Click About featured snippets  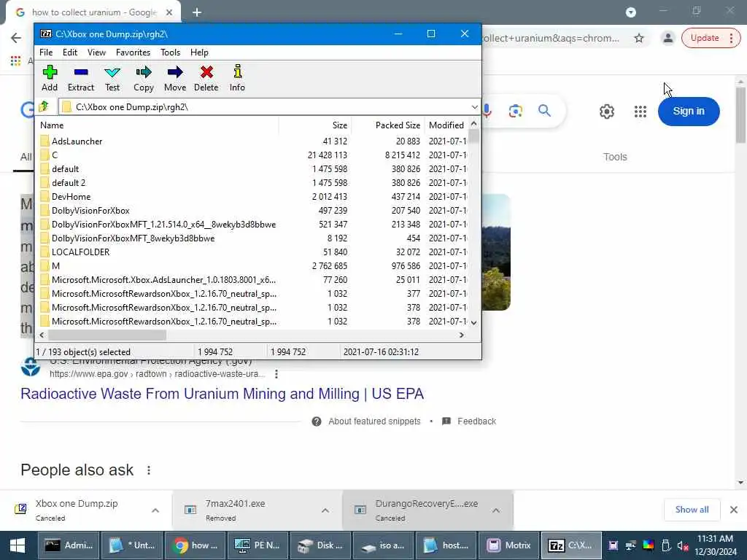tap(366, 421)
